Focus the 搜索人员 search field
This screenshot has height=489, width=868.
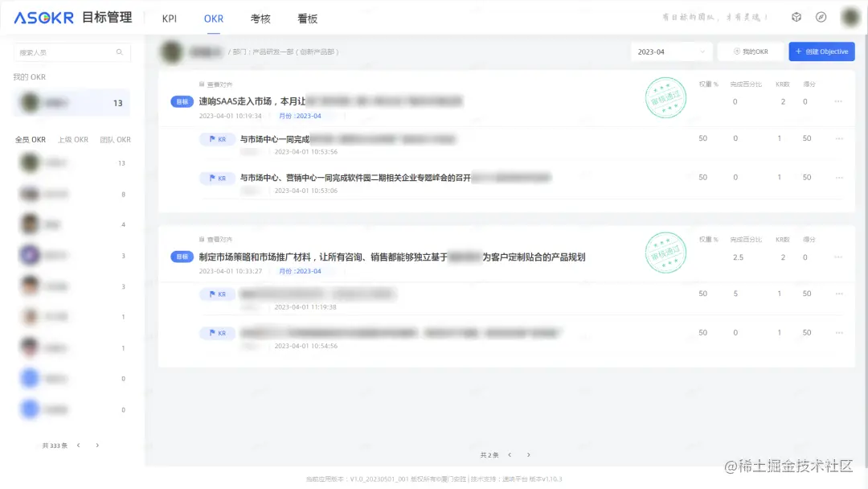72,52
